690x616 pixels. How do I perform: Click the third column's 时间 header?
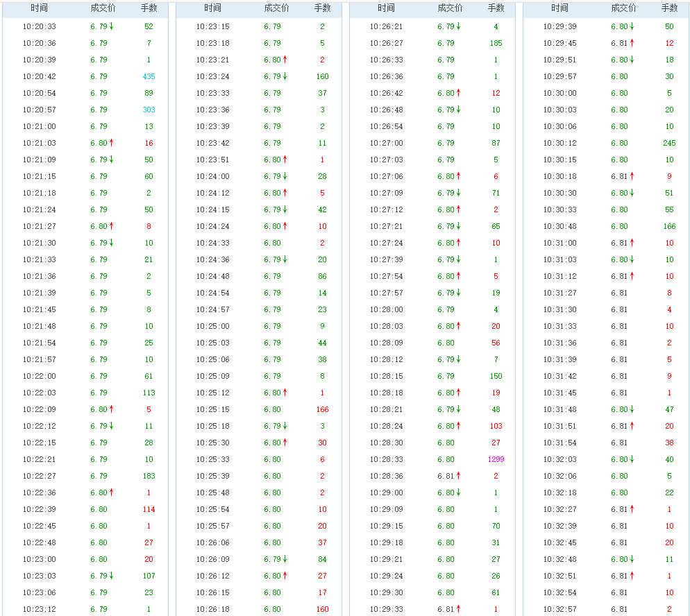coord(386,8)
